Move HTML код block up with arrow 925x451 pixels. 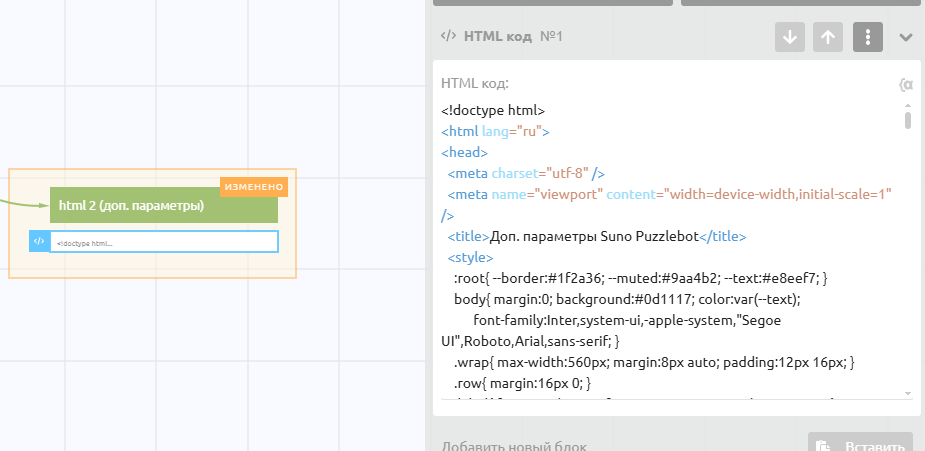coord(828,37)
